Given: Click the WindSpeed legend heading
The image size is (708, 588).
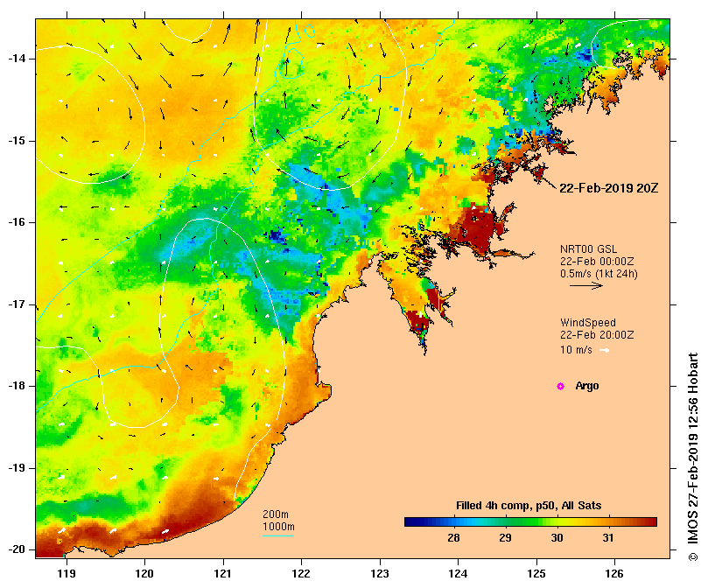Looking at the screenshot, I should 588,323.
